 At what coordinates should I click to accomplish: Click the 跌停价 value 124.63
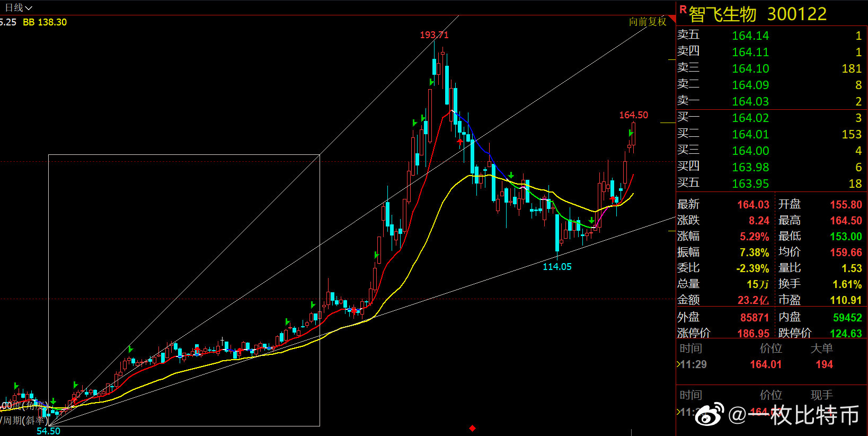coord(846,334)
